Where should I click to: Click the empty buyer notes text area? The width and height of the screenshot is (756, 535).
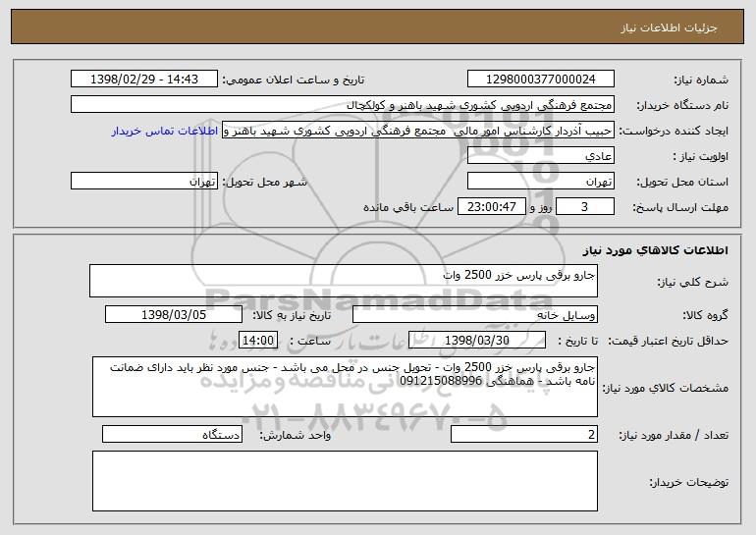point(345,481)
